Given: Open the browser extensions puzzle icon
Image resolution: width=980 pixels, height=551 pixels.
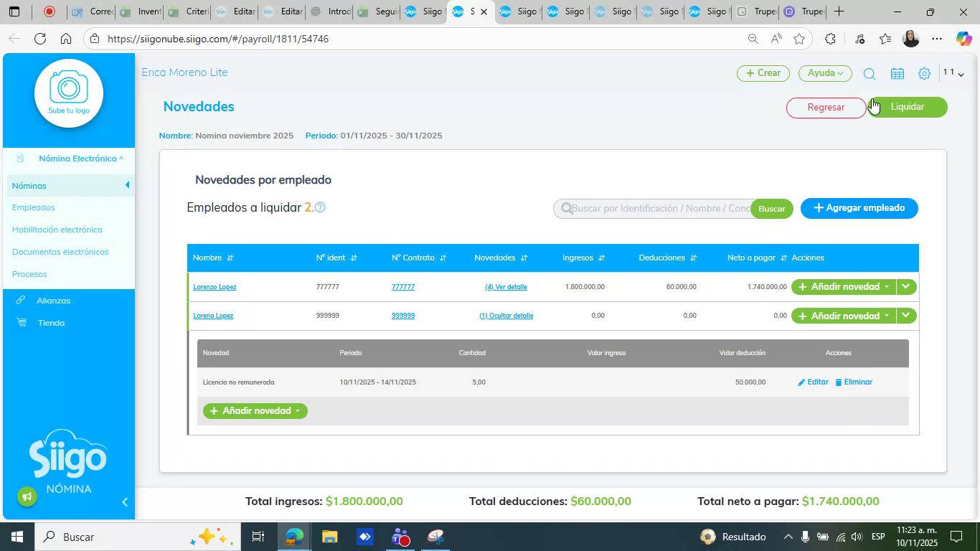Looking at the screenshot, I should (x=830, y=39).
